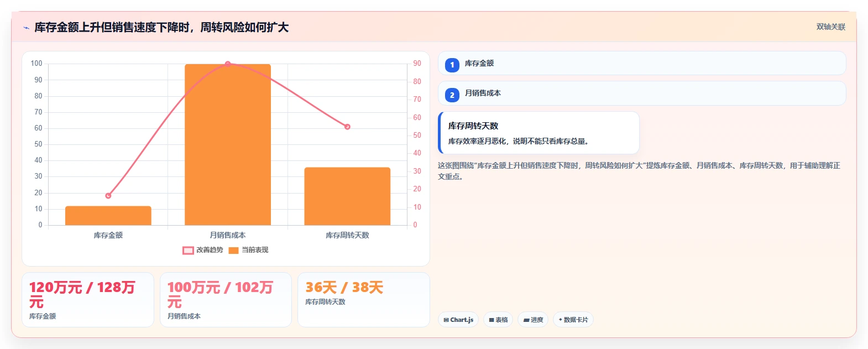Click the 月销售成本 orange bar
The width and height of the screenshot is (868, 349).
pyautogui.click(x=228, y=145)
